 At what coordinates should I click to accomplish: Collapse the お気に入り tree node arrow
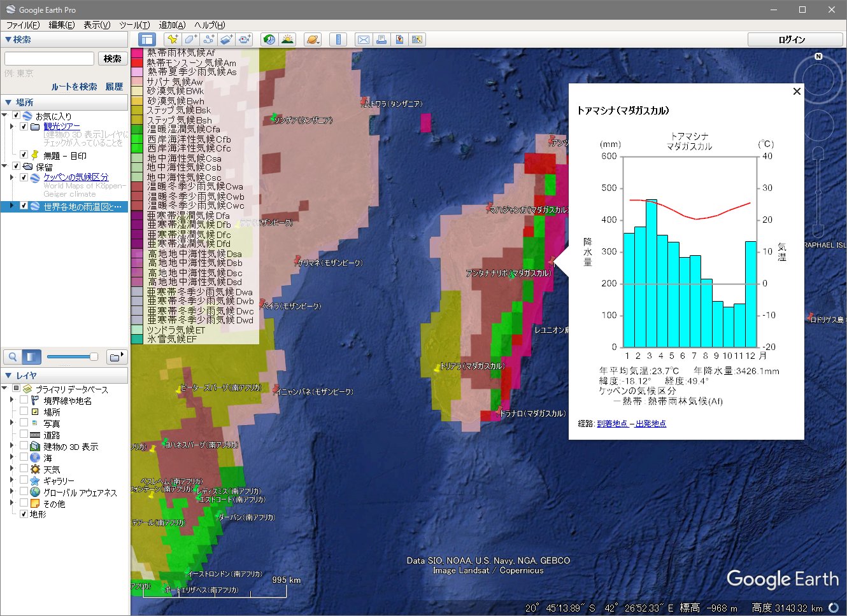[5, 116]
